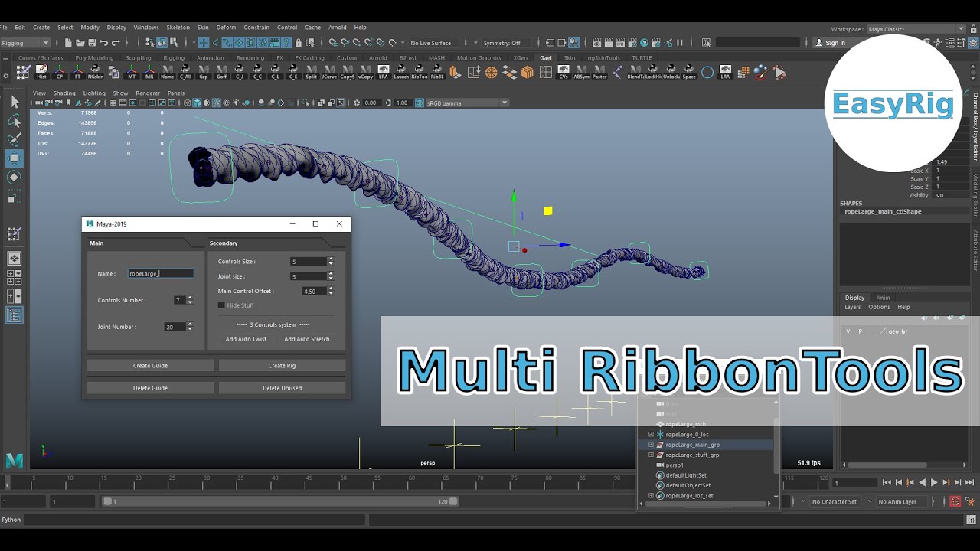The image size is (980, 551).
Task: Click the Hist shelf button
Action: [x=41, y=73]
